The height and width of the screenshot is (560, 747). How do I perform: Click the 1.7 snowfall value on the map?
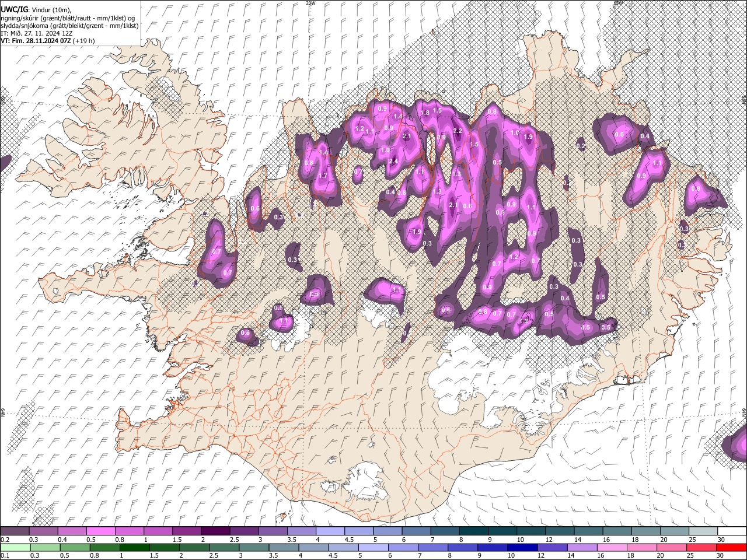click(323, 176)
